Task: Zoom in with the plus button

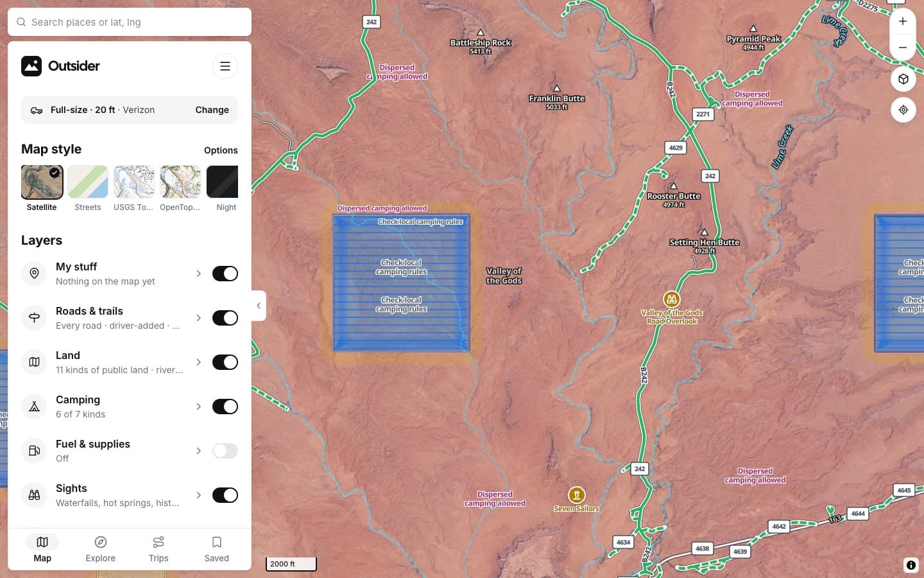Action: click(x=903, y=21)
